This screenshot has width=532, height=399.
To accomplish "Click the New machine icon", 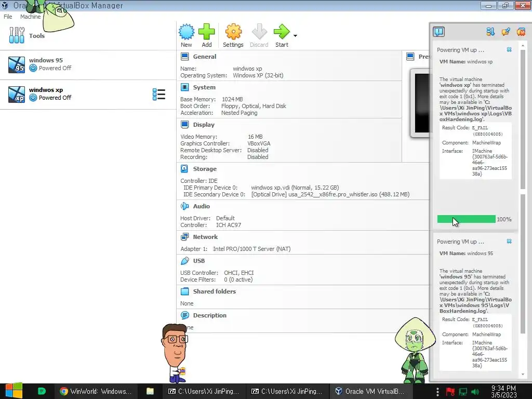I will coord(187,32).
